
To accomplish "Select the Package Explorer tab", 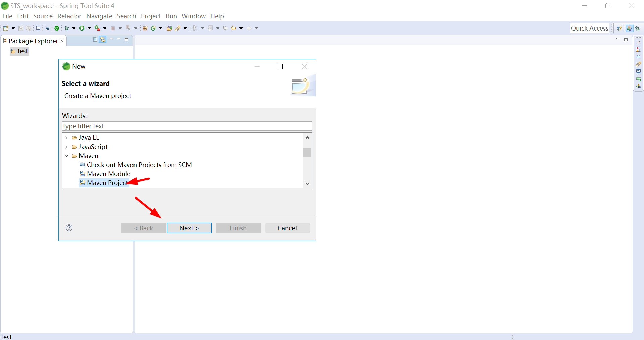I will point(33,41).
